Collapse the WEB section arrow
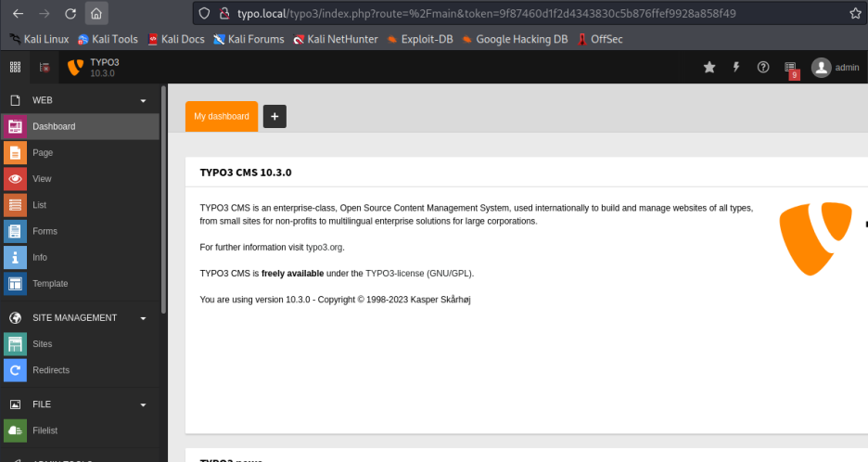Viewport: 868px width, 462px height. click(144, 101)
